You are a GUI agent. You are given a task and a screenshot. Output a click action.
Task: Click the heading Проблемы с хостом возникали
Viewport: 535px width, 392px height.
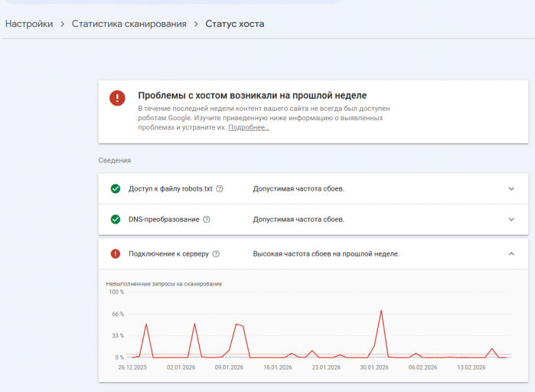[x=253, y=96]
